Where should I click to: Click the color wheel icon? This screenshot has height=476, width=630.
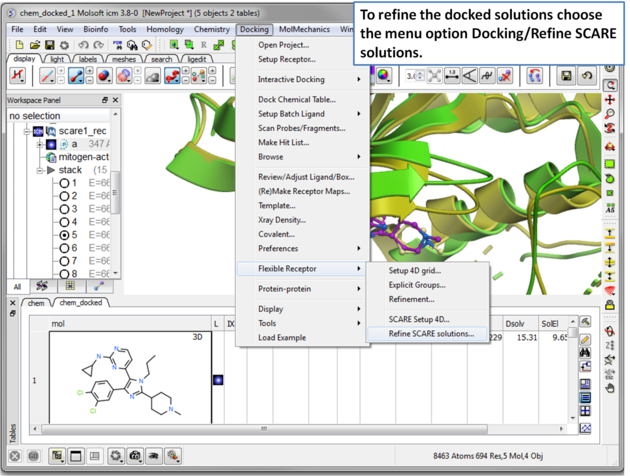[384, 76]
